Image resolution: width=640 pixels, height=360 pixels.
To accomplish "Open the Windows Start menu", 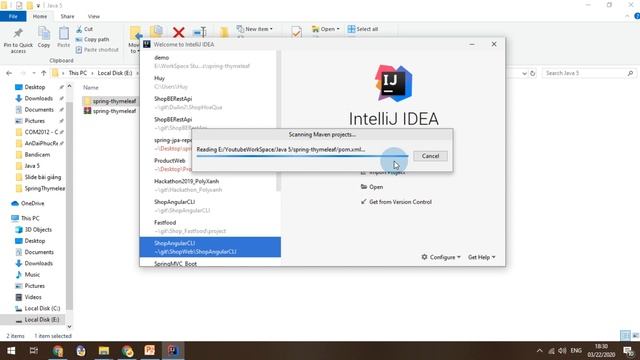I will [x=11, y=351].
